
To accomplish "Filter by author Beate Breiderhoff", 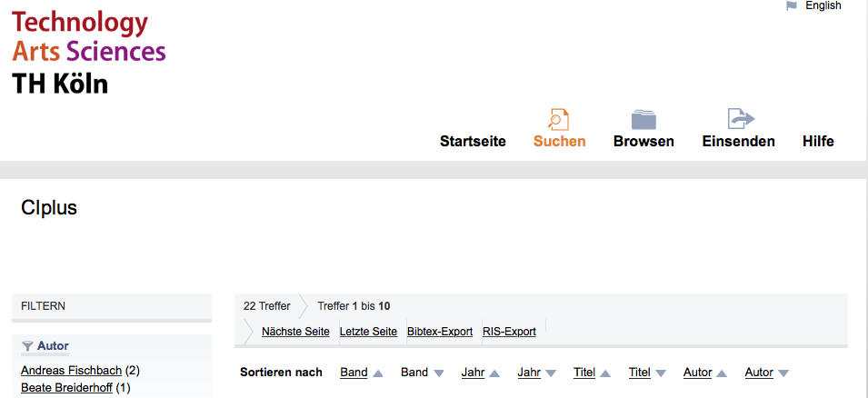I will click(x=66, y=388).
